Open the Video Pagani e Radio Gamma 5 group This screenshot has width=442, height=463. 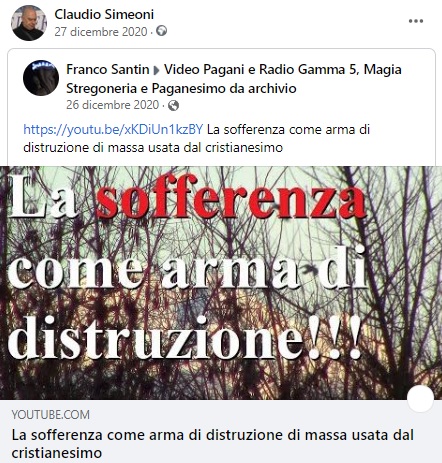pyautogui.click(x=234, y=79)
